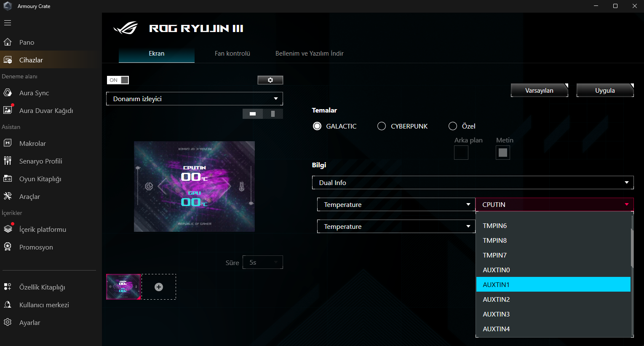Click the Uygula apply button
This screenshot has height=346, width=644.
[x=605, y=90]
